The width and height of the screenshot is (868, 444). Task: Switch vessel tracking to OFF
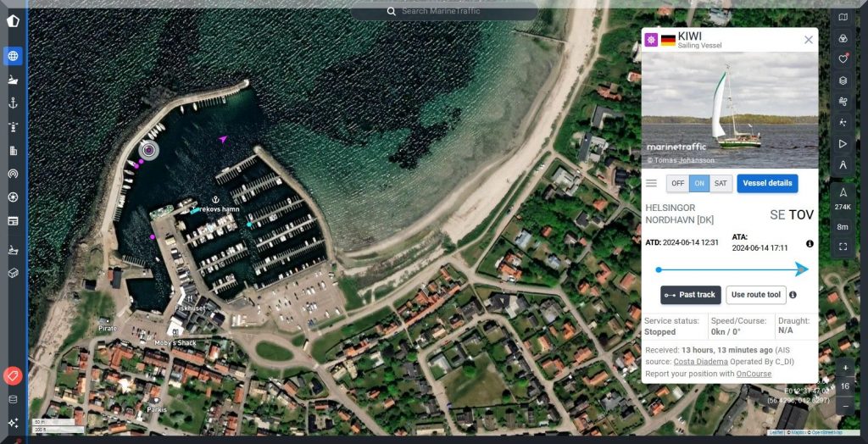click(677, 183)
